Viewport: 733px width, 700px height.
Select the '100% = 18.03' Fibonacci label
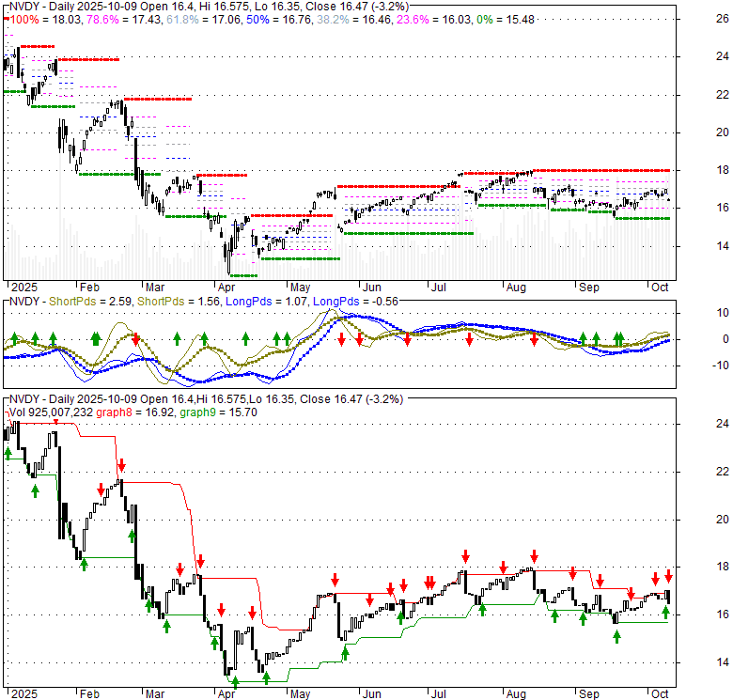pyautogui.click(x=45, y=20)
